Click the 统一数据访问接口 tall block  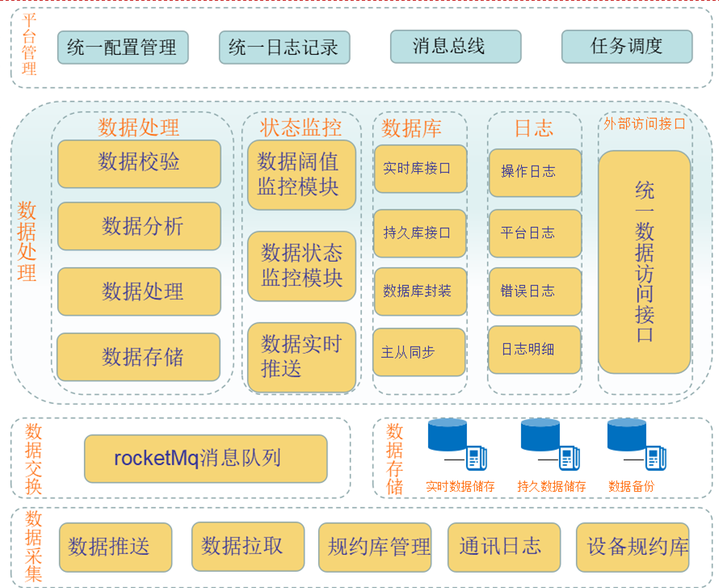coord(645,262)
